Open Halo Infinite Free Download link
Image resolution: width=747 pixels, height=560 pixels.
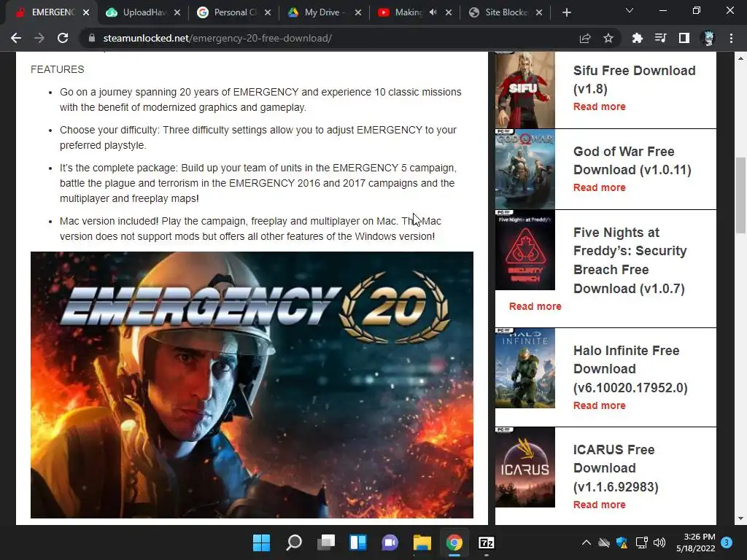pos(630,369)
